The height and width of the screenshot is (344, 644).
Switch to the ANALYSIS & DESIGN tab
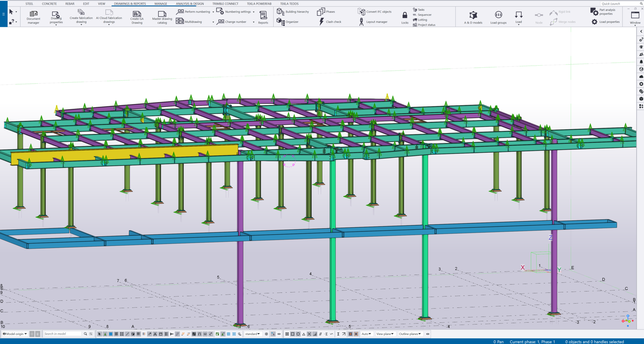pyautogui.click(x=190, y=4)
